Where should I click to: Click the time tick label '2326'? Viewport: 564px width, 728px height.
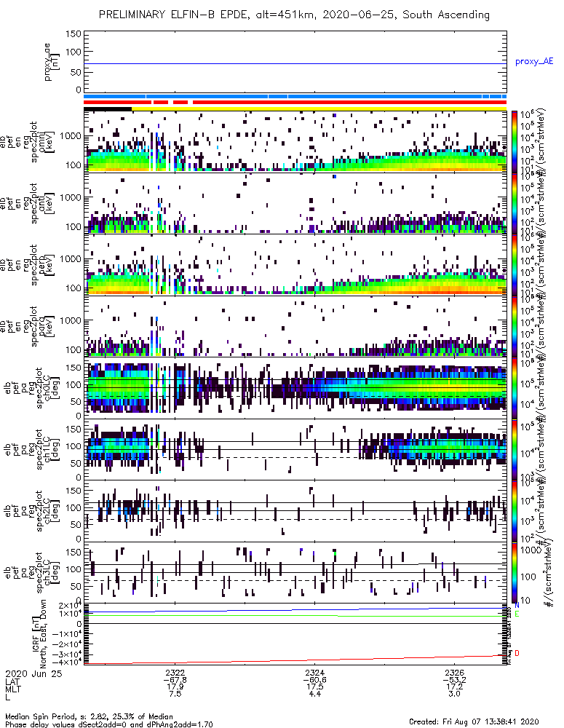454,673
